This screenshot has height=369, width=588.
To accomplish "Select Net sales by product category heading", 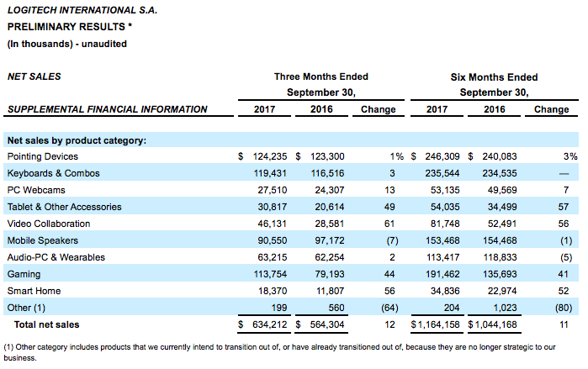I will click(77, 140).
